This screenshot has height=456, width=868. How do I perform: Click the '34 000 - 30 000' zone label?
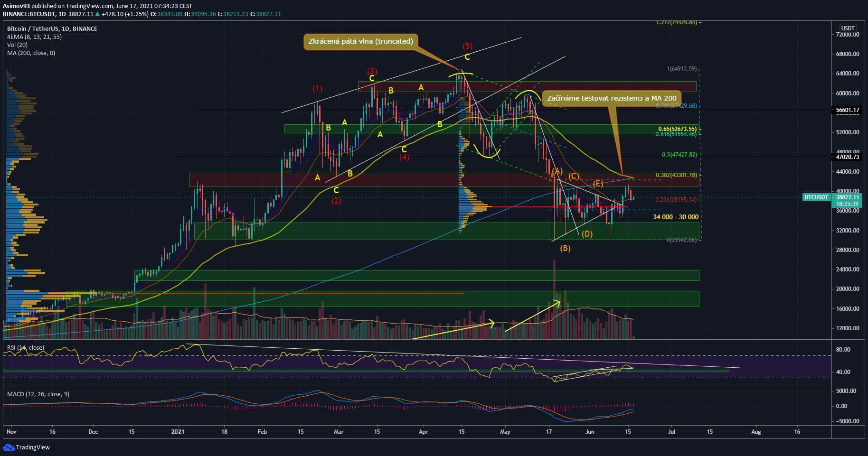(x=676, y=217)
